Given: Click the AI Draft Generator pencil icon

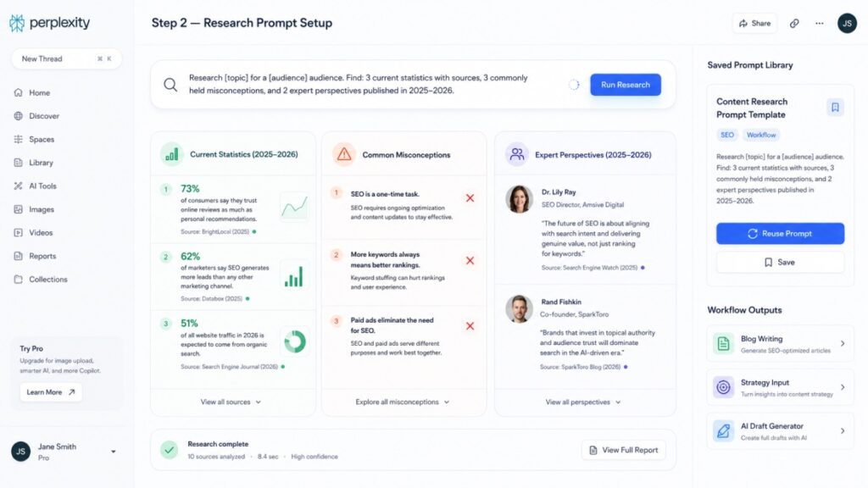Looking at the screenshot, I should tap(724, 431).
